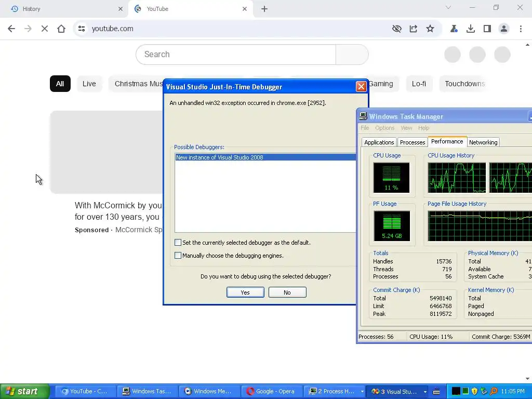Click Yes to debug chrome.exe

pos(245,292)
